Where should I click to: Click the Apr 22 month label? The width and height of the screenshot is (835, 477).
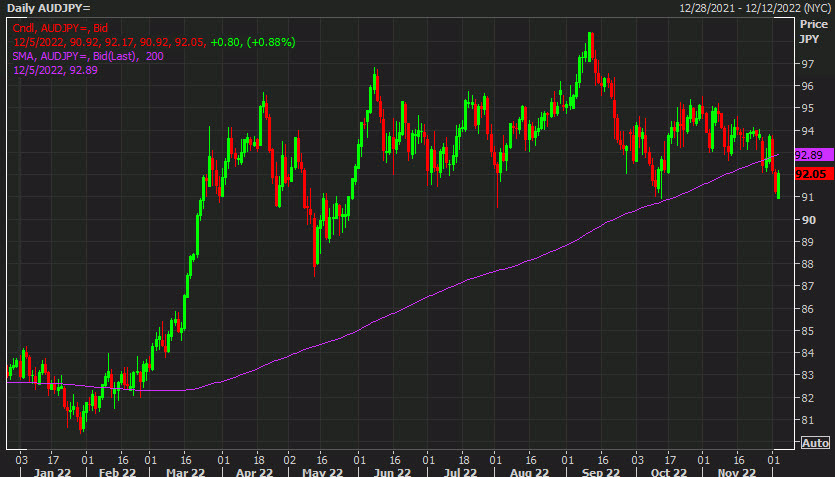(x=254, y=472)
